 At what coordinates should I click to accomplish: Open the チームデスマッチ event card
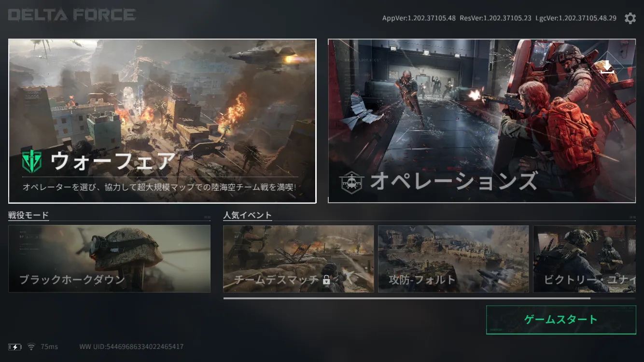point(298,259)
